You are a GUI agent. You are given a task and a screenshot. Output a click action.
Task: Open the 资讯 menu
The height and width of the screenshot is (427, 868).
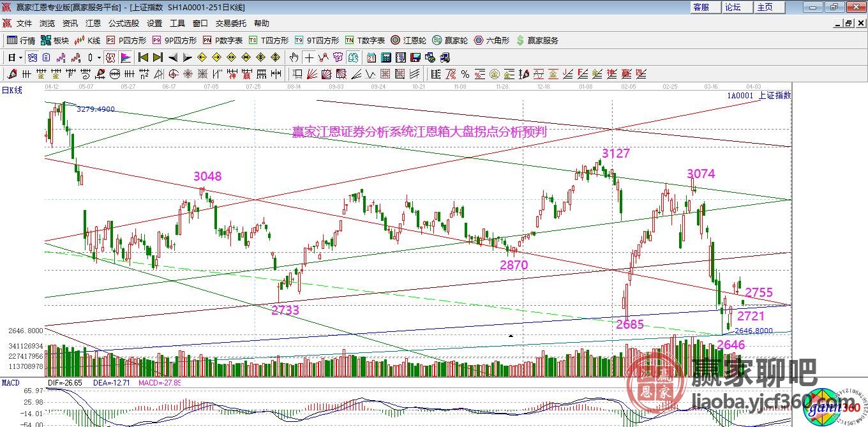coord(70,24)
